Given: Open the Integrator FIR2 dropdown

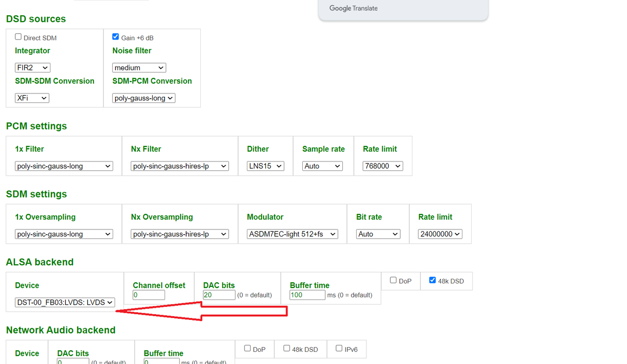Looking at the screenshot, I should click(x=33, y=68).
